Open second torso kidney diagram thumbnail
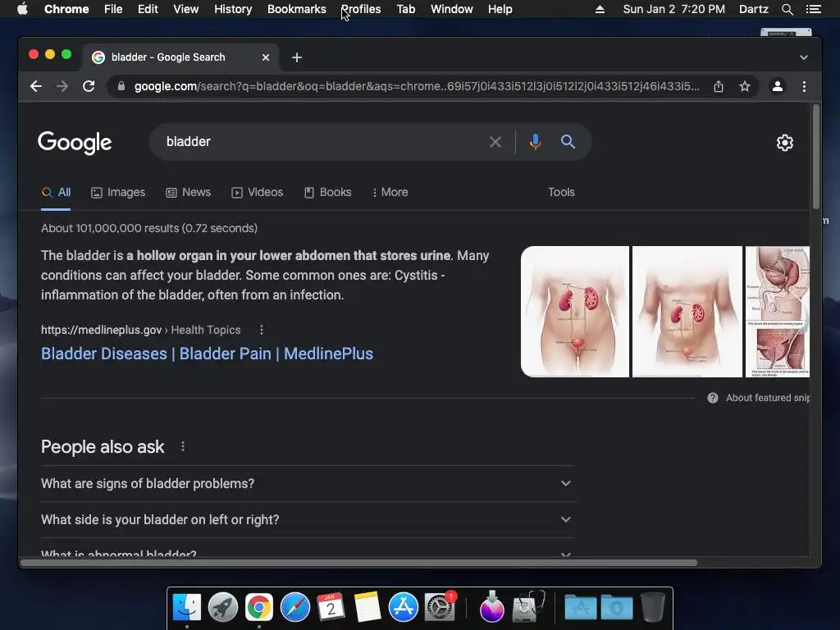840x630 pixels. tap(687, 312)
